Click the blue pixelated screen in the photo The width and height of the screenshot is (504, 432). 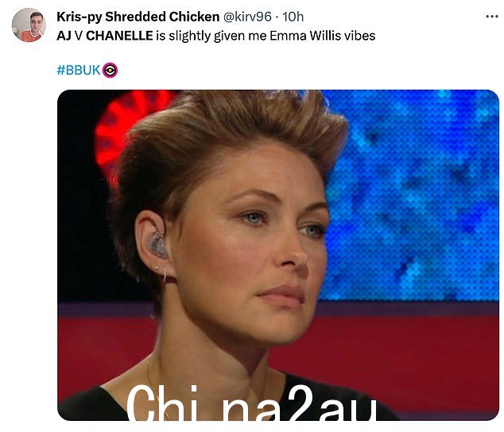[x=415, y=193]
